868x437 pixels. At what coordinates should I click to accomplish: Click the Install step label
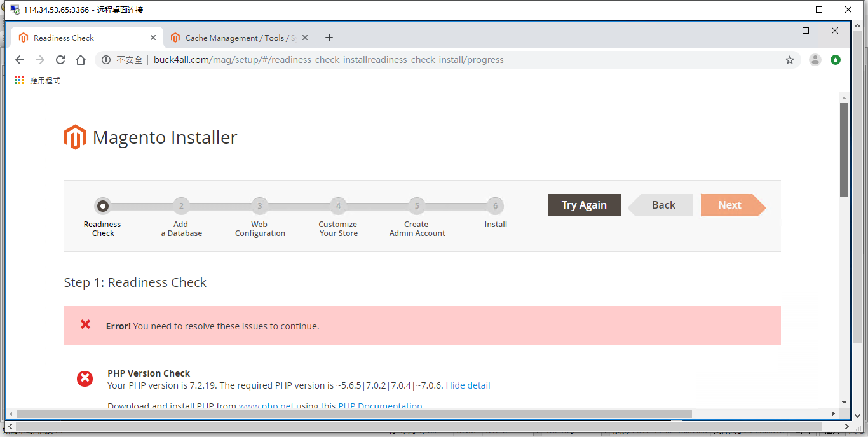(496, 225)
